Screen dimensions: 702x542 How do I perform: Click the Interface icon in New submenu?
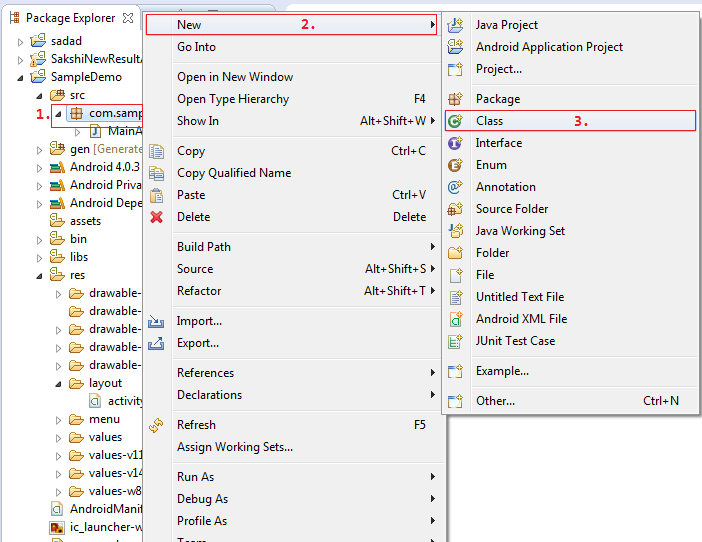[x=456, y=143]
